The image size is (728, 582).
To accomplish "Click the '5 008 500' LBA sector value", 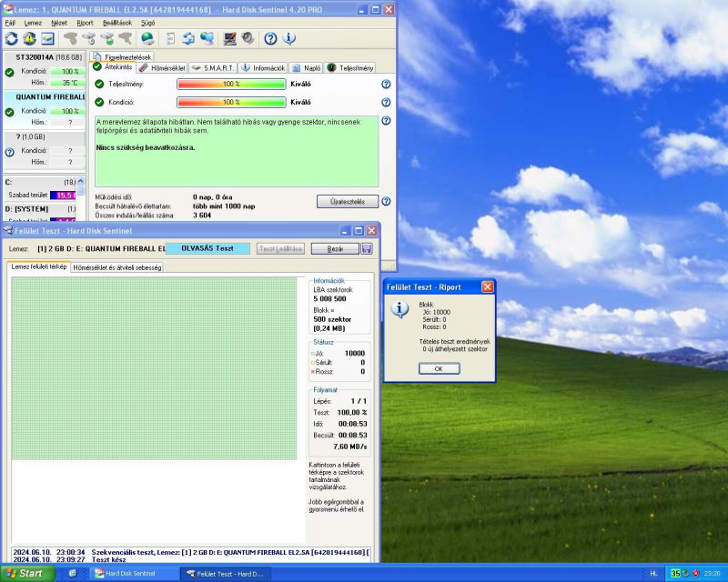I will [x=329, y=299].
